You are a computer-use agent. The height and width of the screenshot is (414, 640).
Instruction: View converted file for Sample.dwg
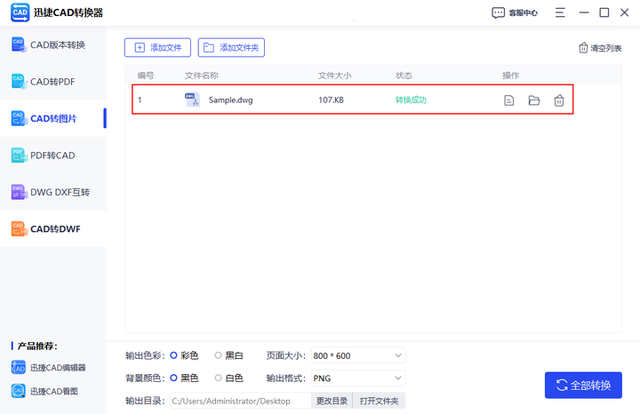click(509, 100)
